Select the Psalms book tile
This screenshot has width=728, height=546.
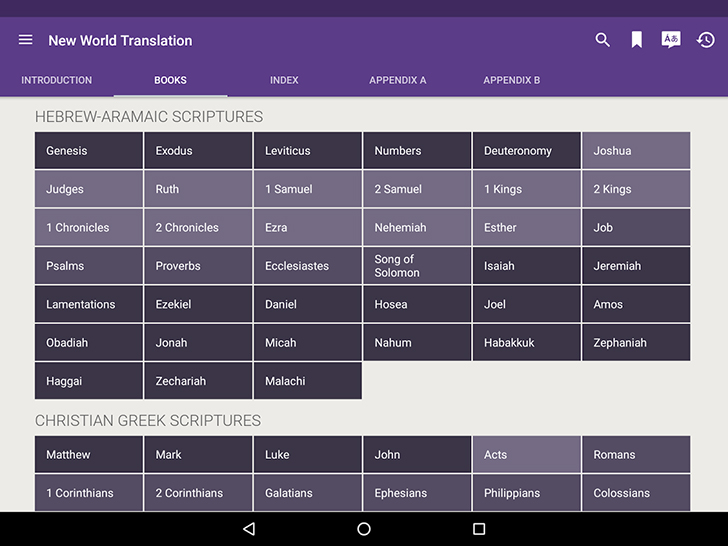[89, 266]
